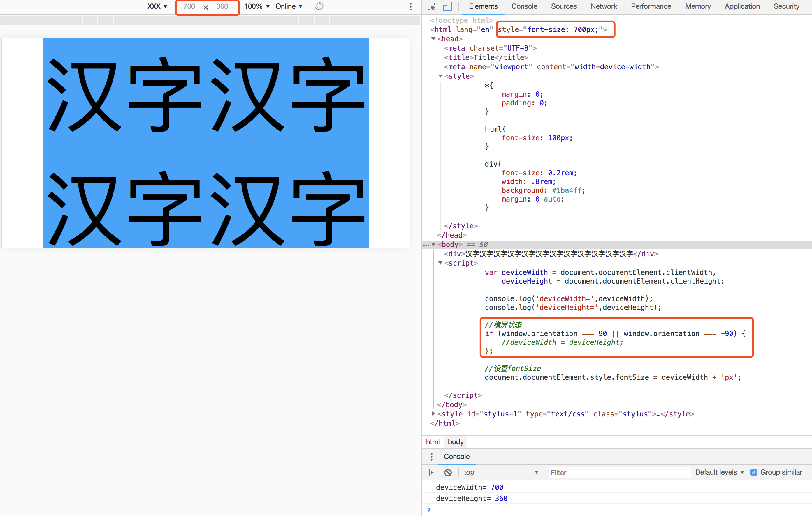Select the doctype html line
Image resolution: width=812 pixels, height=516 pixels.
click(461, 20)
